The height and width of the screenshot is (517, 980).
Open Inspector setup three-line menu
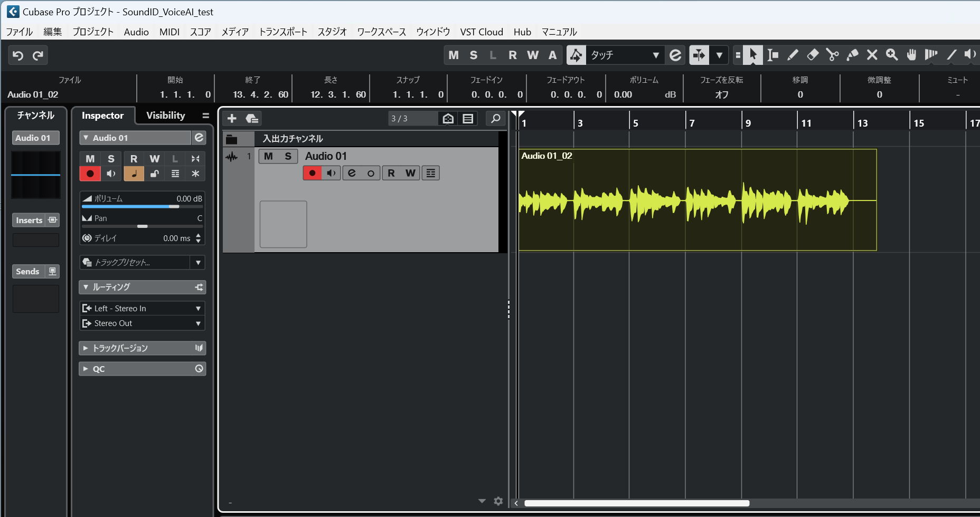pyautogui.click(x=206, y=116)
